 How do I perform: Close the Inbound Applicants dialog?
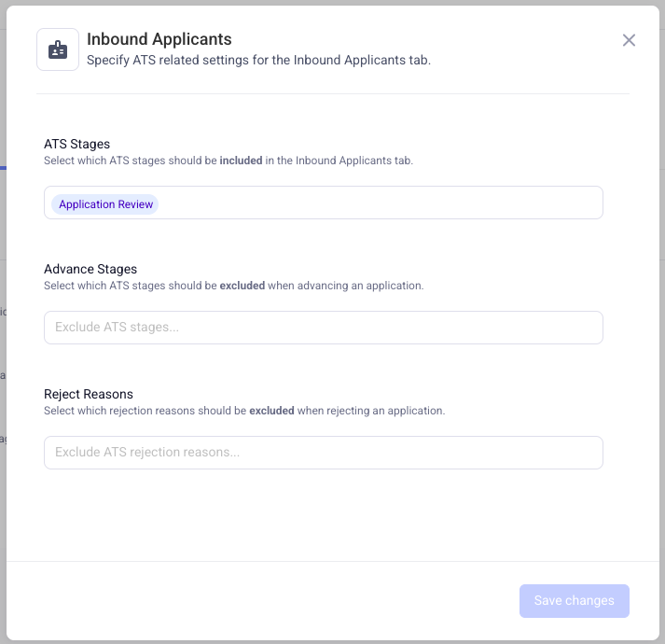(x=629, y=40)
